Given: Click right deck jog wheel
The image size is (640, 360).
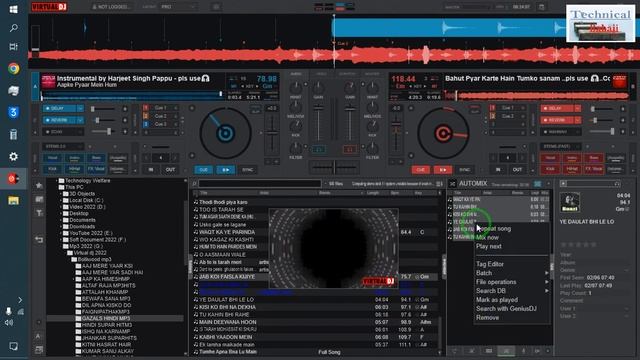Looking at the screenshot, I should [x=443, y=133].
